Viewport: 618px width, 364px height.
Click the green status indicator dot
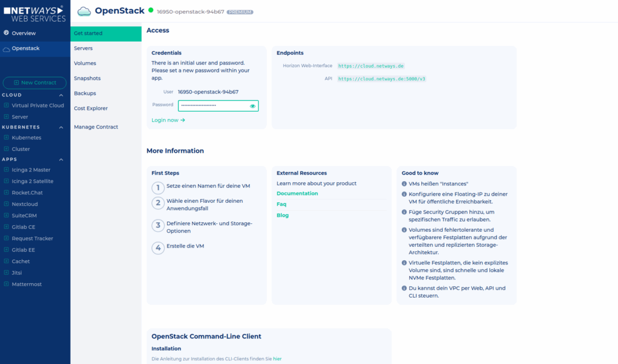[x=150, y=11]
